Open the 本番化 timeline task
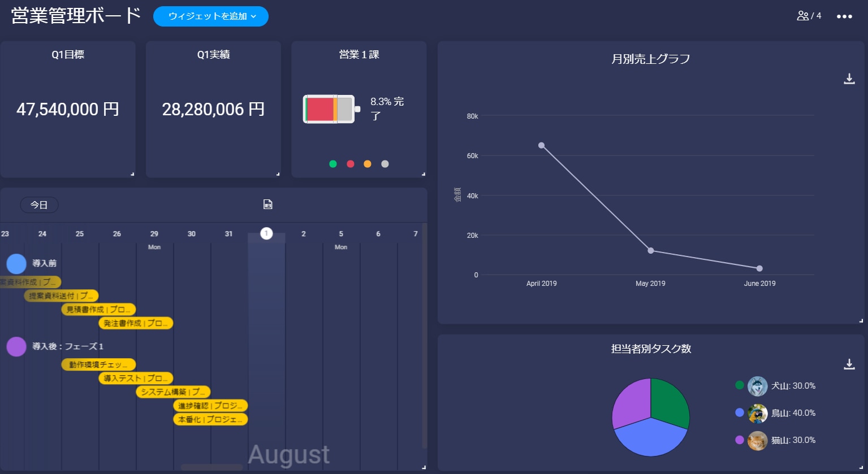868x474 pixels. point(210,419)
